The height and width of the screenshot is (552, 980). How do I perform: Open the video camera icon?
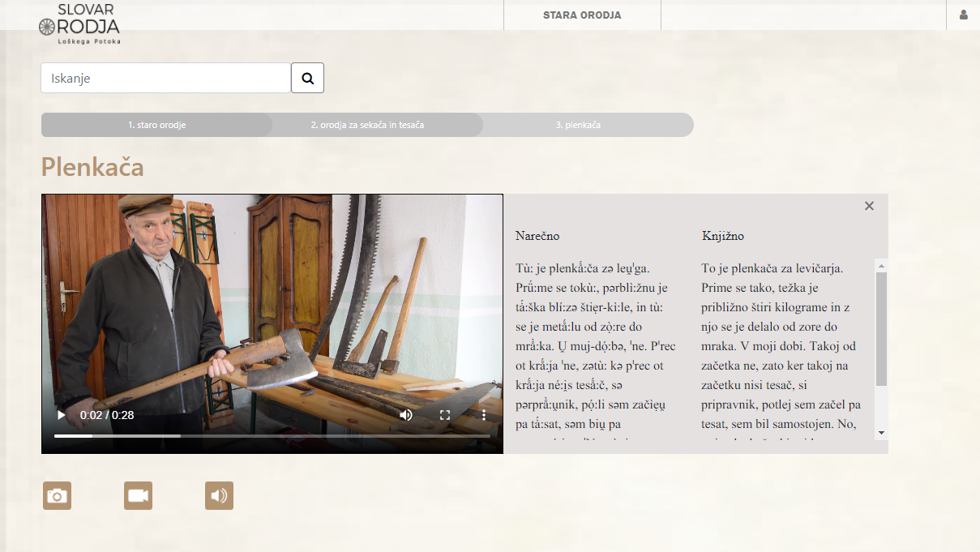pos(139,495)
